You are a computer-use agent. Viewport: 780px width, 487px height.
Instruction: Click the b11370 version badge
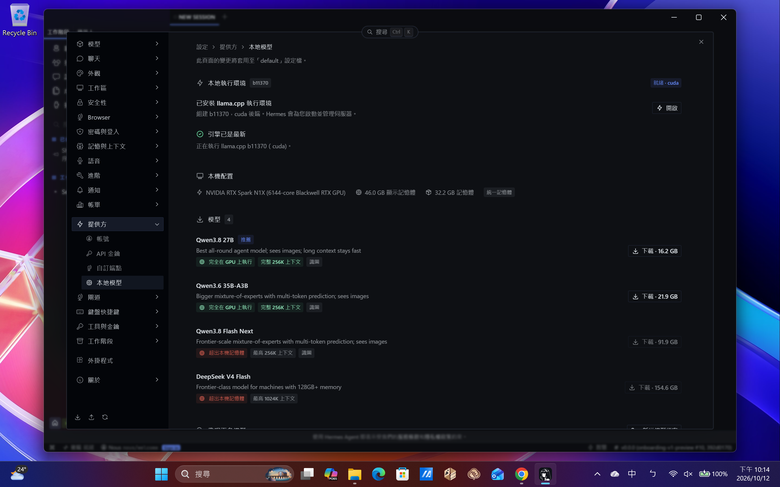coord(260,83)
